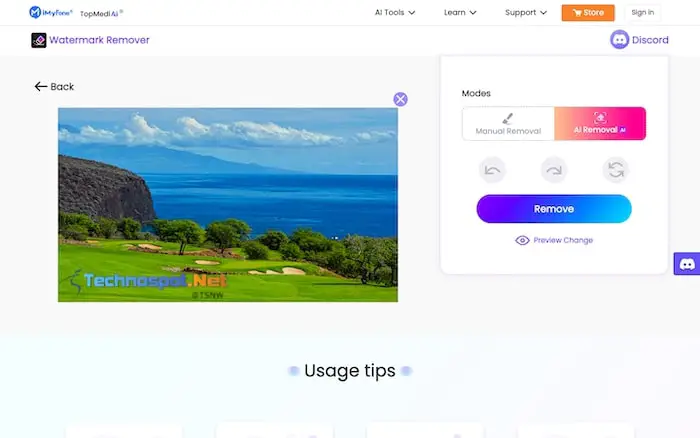Image resolution: width=700 pixels, height=438 pixels.
Task: Toggle Preview Change eye icon
Action: pyautogui.click(x=522, y=241)
